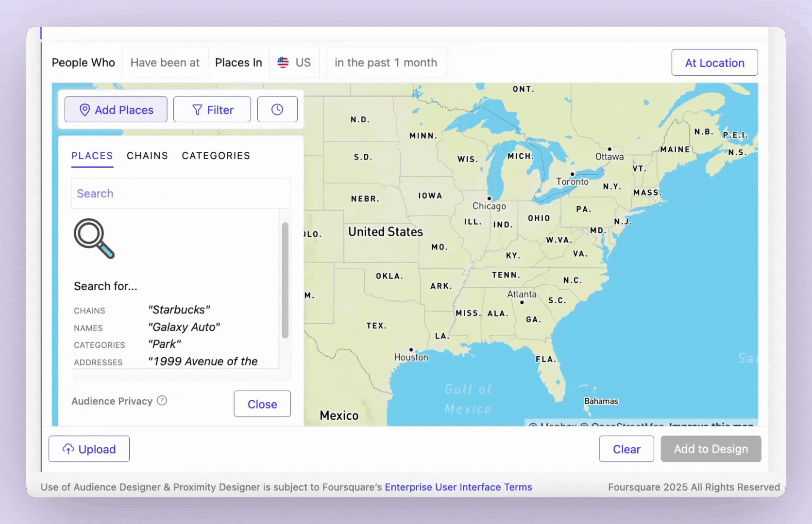Open the 'in the past 1 month' dropdown

tap(386, 63)
